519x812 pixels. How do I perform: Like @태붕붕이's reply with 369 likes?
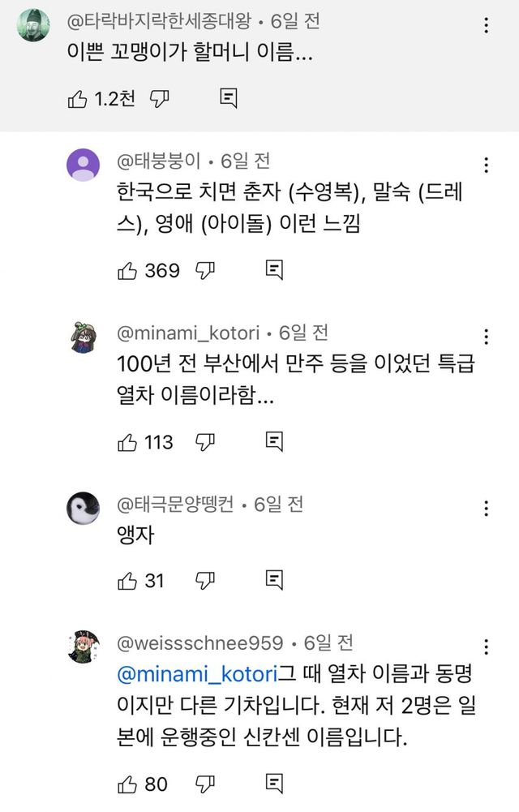click(x=127, y=270)
